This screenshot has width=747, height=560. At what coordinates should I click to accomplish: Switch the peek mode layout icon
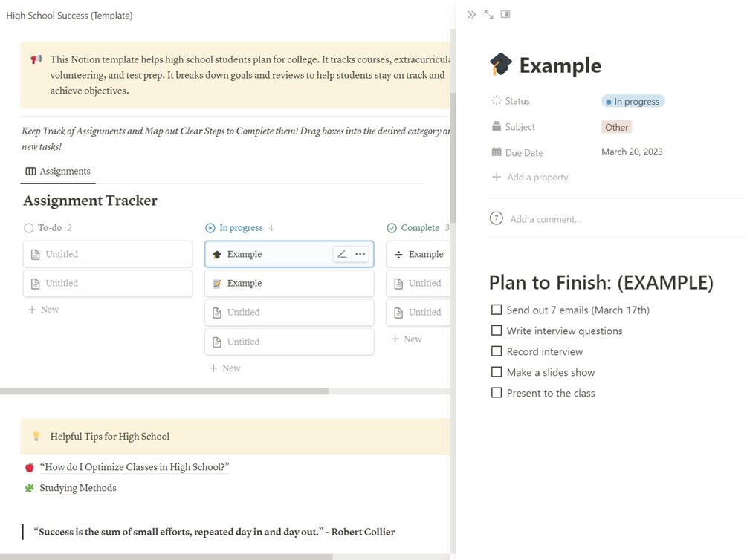[x=505, y=14]
